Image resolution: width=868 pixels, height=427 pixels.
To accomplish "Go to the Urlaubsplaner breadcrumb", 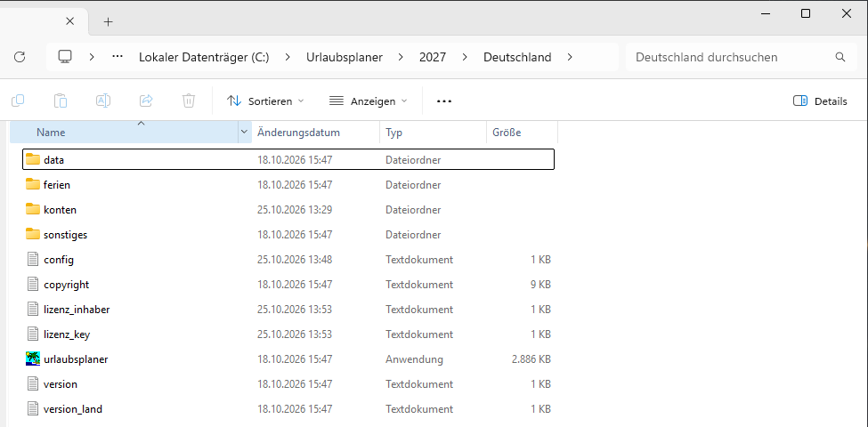I will [345, 57].
